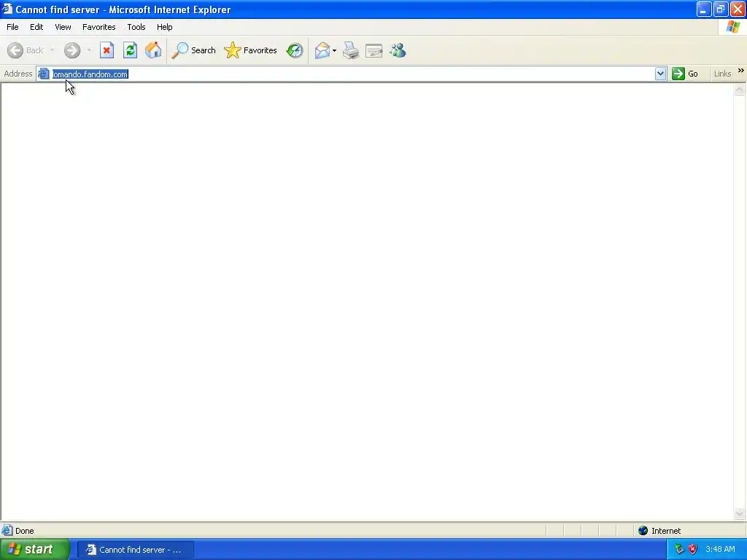747x560 pixels.
Task: Click the Edit page toolbar icon
Action: coord(374,50)
